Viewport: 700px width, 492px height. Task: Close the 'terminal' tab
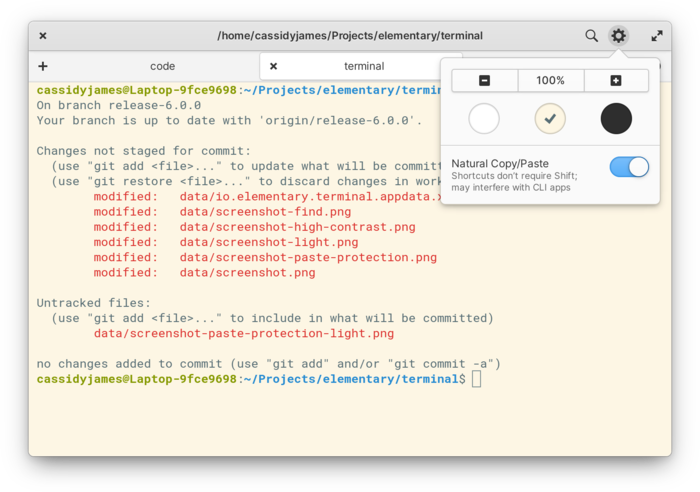tap(274, 67)
